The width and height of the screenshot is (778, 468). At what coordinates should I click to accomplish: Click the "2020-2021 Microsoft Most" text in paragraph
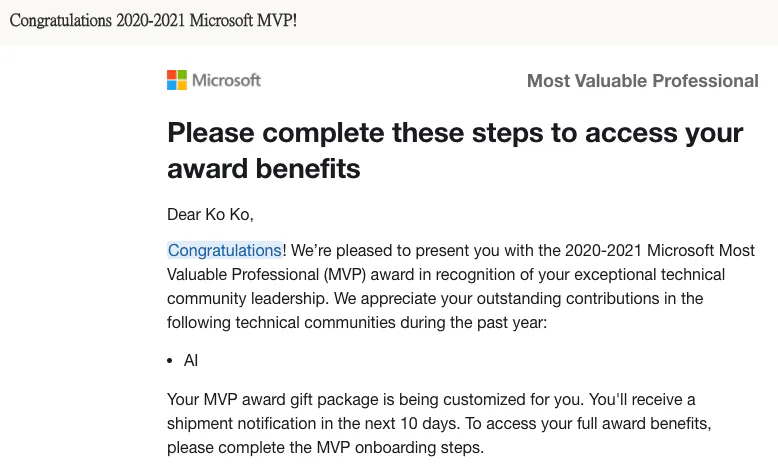click(x=660, y=250)
